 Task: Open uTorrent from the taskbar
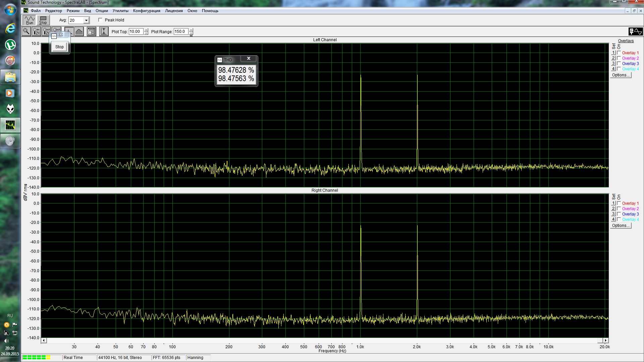pos(10,44)
